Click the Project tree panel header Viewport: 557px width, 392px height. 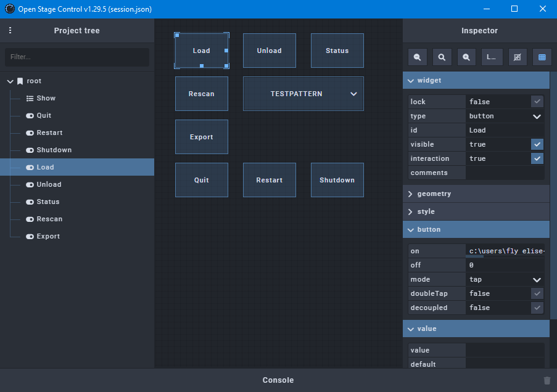click(x=77, y=31)
